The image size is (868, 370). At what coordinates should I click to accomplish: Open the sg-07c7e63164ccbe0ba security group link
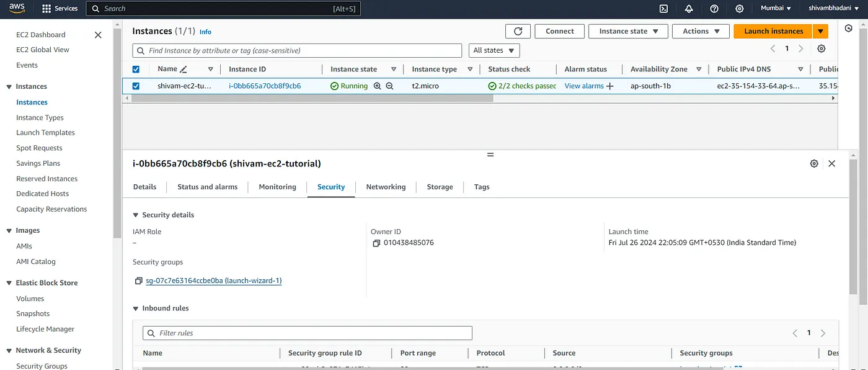point(213,281)
